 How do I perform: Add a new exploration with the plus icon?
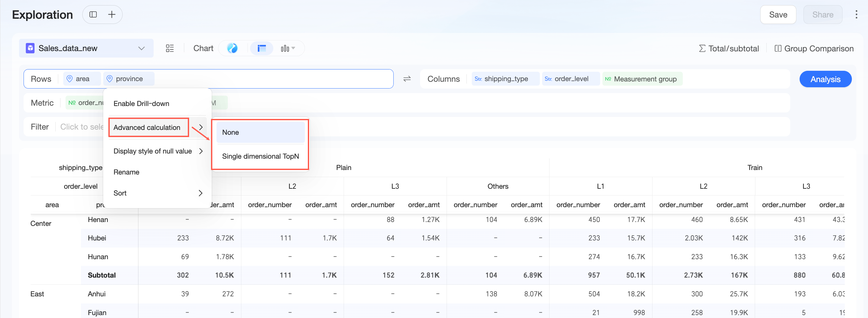[112, 15]
